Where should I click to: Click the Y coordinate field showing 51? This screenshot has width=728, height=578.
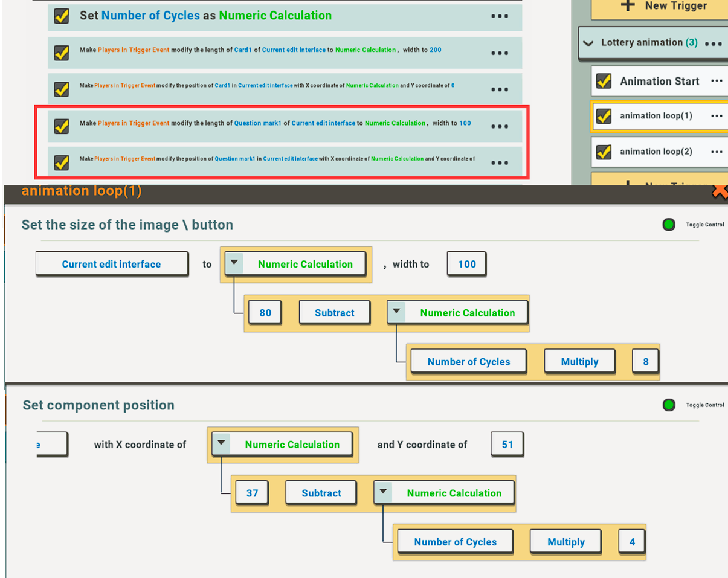pos(507,445)
